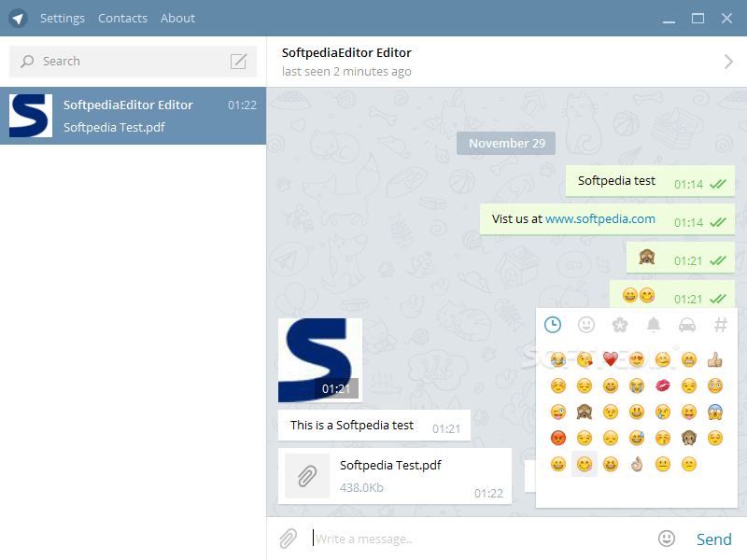Open the Contacts menu
The image size is (747, 560).
[x=122, y=18]
